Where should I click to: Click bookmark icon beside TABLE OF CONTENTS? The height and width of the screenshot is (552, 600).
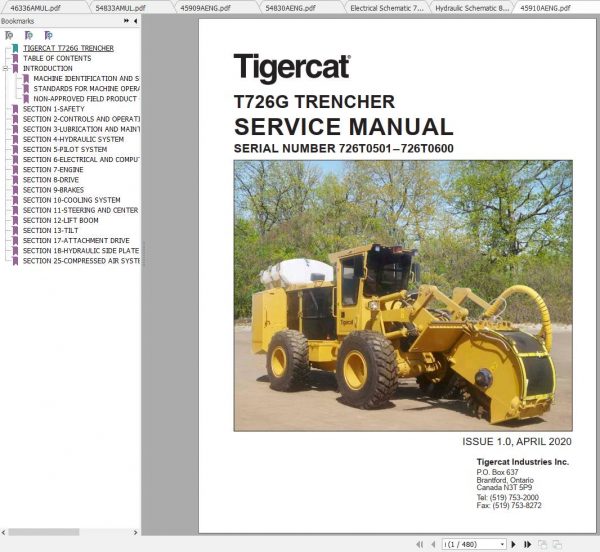[15, 59]
